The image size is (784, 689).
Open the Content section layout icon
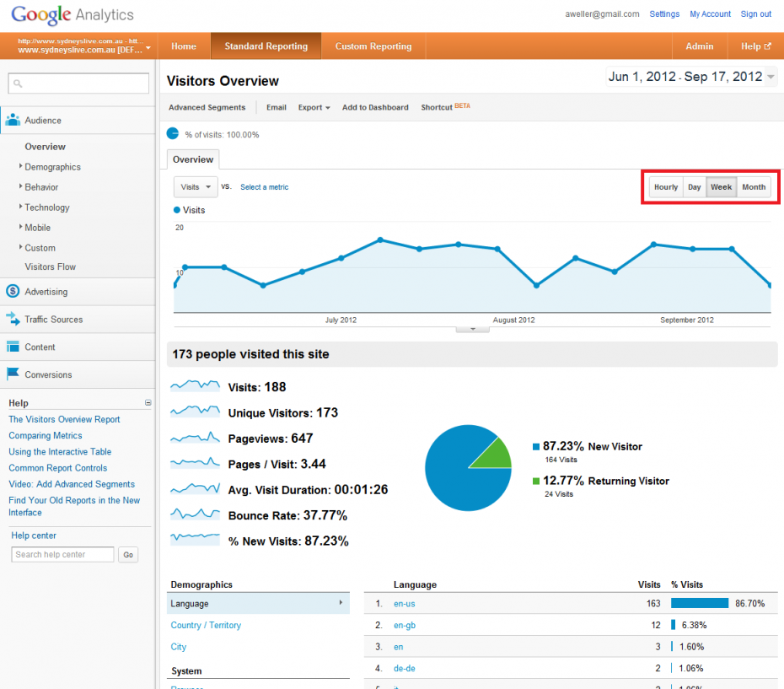point(13,347)
